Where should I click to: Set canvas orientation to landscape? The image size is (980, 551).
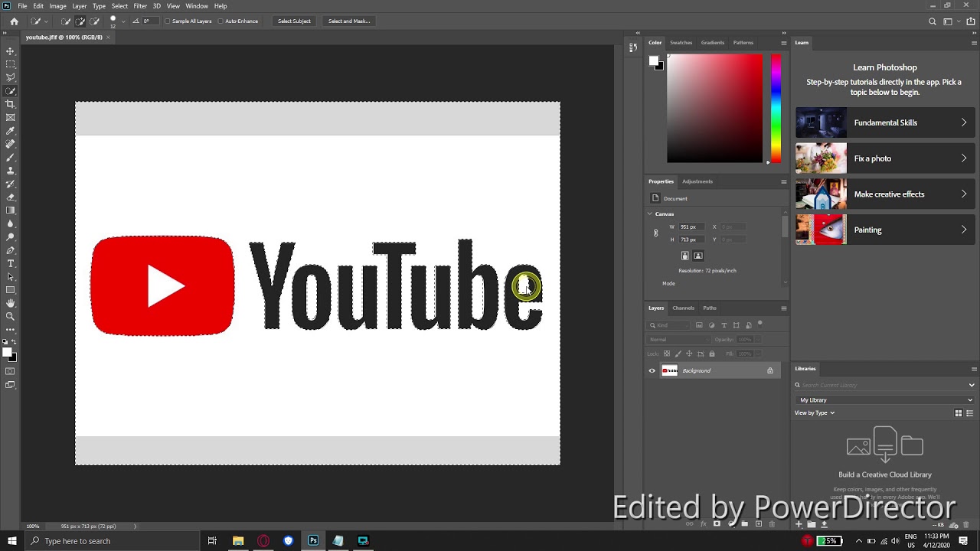(698, 256)
